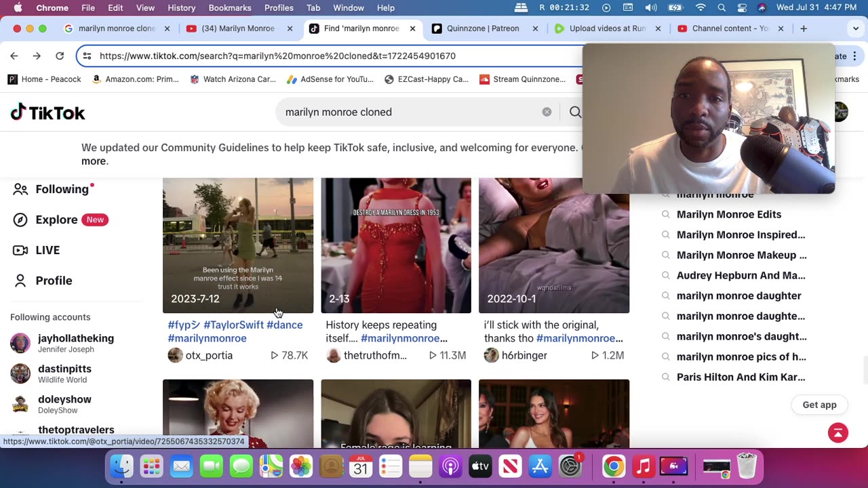Open the Stream Quinnzone bookmark
This screenshot has height=488, width=868.
522,79
